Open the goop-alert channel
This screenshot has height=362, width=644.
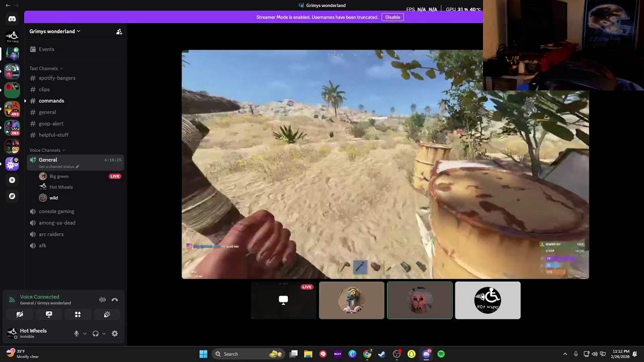click(75, 124)
